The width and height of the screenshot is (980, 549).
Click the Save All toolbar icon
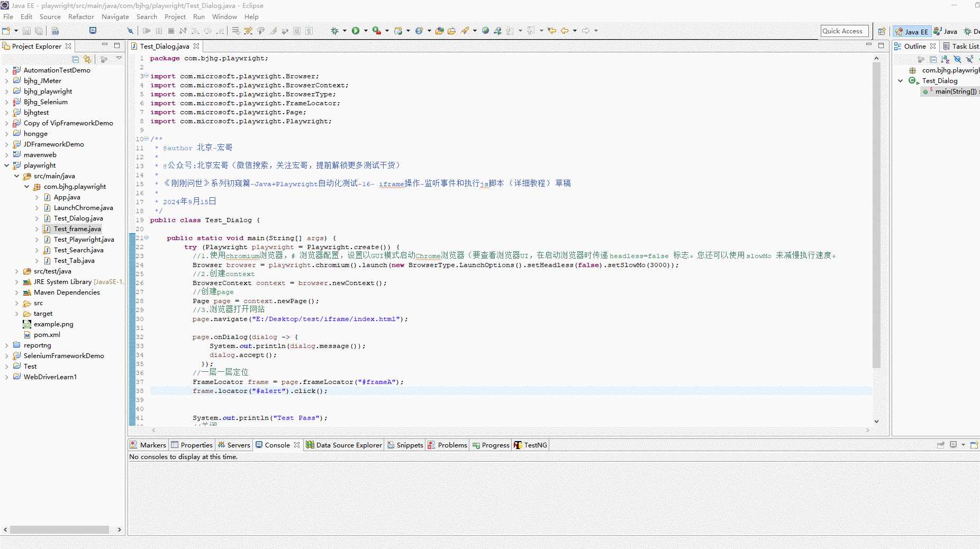point(39,31)
